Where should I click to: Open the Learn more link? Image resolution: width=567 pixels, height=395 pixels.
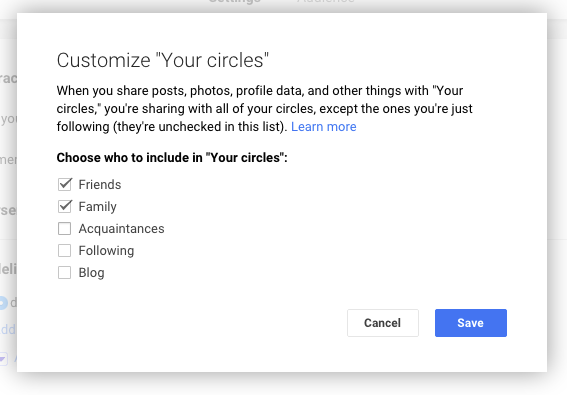pyautogui.click(x=324, y=127)
